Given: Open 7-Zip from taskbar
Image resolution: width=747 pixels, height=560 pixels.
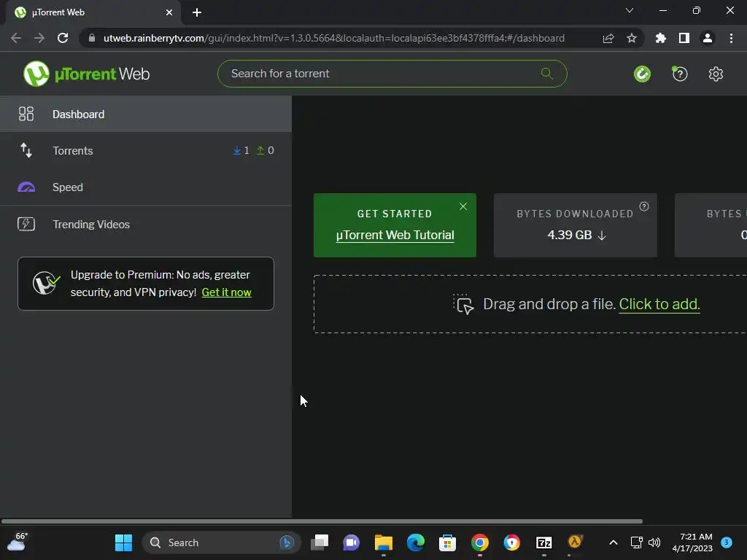Looking at the screenshot, I should click(543, 542).
